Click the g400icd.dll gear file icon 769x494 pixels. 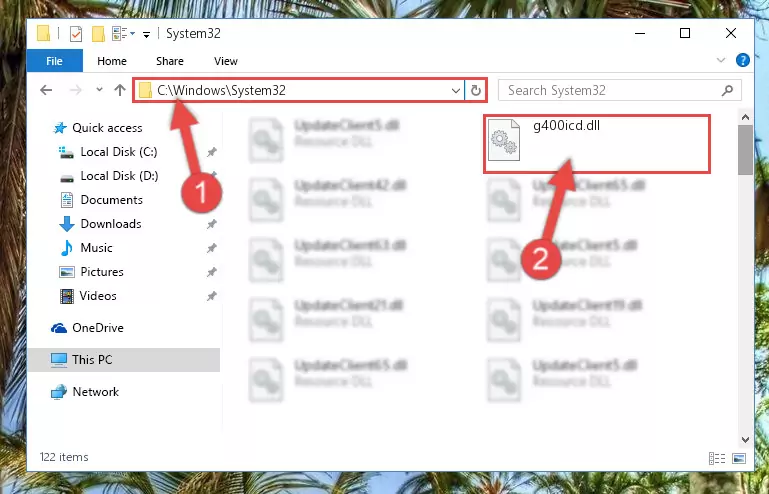point(504,140)
